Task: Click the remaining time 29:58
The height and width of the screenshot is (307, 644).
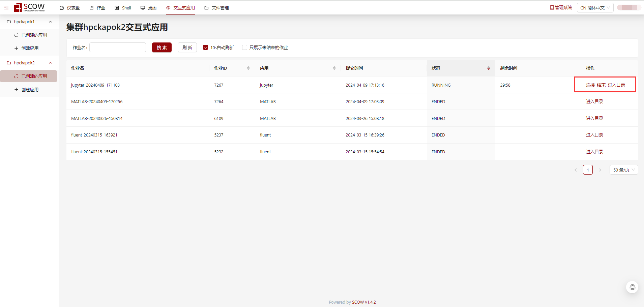Action: pyautogui.click(x=505, y=85)
